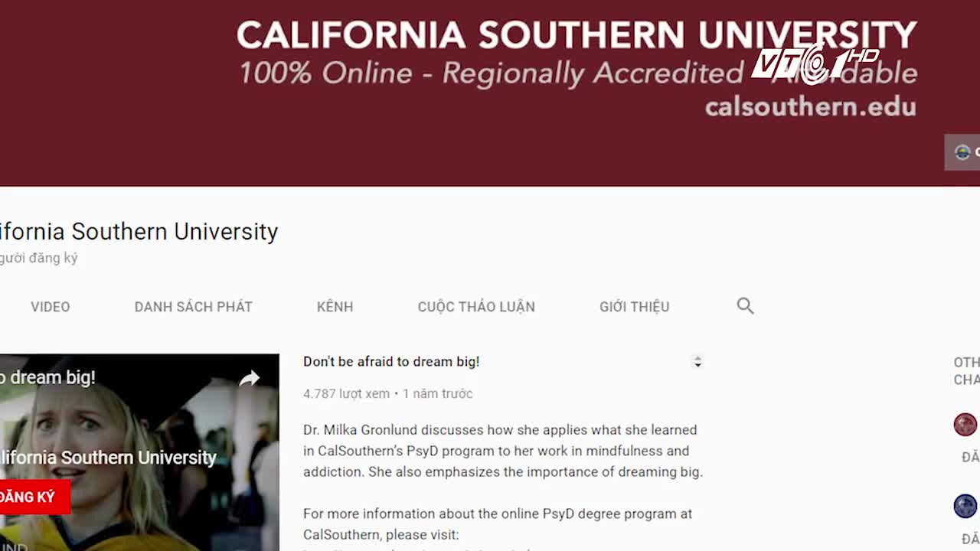This screenshot has width=980, height=551.
Task: Click the share arrow on the video
Action: coord(250,378)
